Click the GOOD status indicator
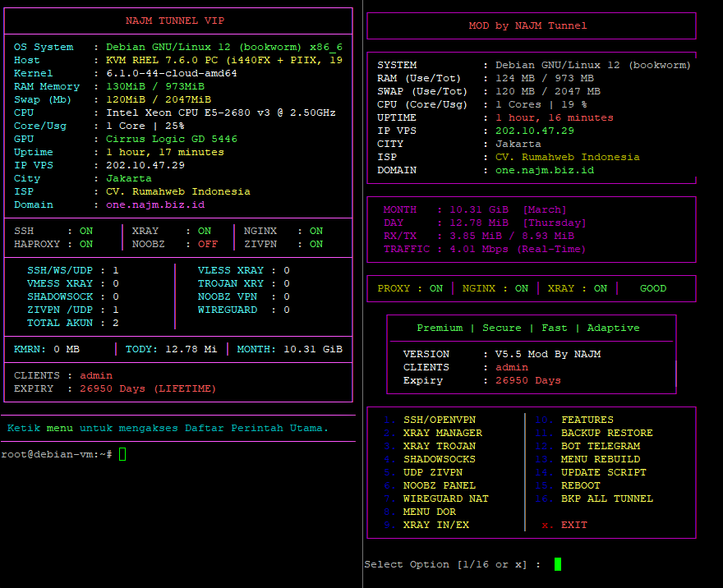 pyautogui.click(x=653, y=288)
